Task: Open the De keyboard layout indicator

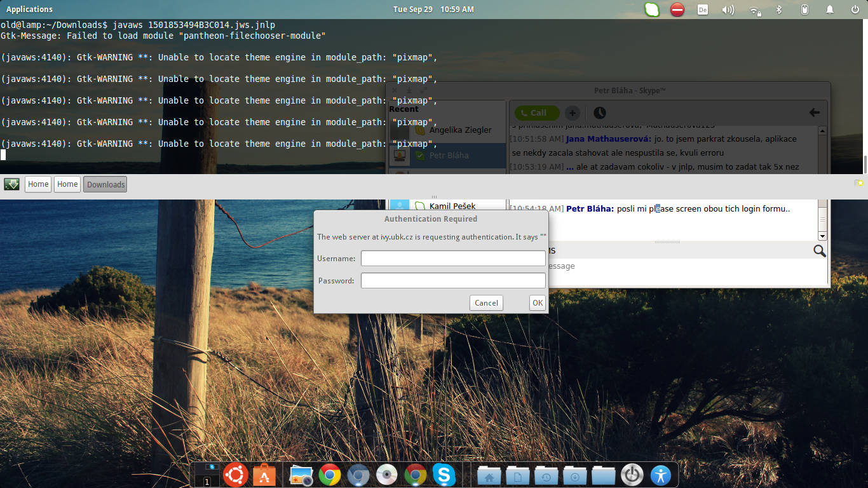Action: coord(703,10)
